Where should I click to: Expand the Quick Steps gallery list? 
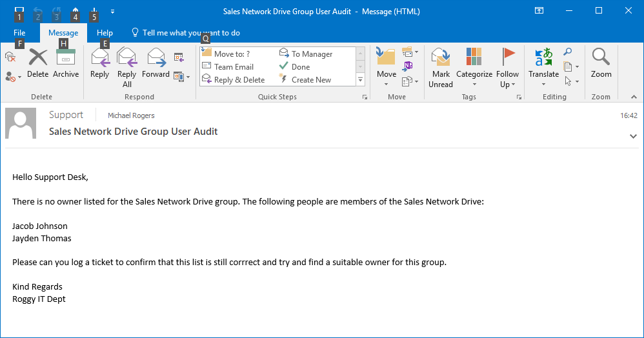pyautogui.click(x=361, y=79)
